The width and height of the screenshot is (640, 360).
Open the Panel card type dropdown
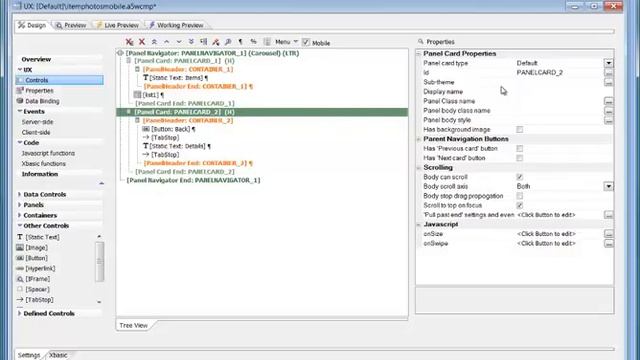point(609,63)
